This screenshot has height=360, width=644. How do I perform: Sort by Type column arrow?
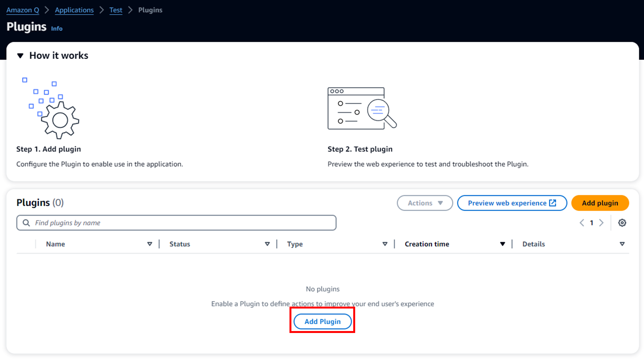pyautogui.click(x=385, y=244)
